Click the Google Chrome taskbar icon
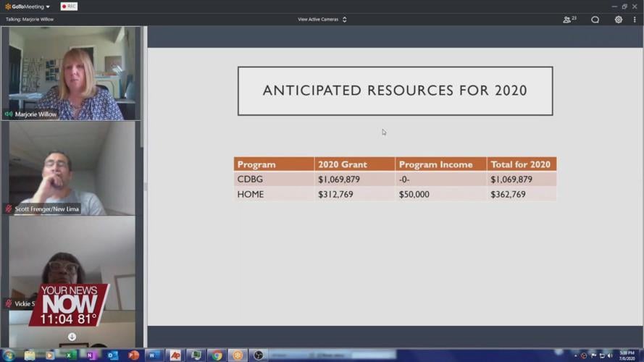 tap(217, 355)
